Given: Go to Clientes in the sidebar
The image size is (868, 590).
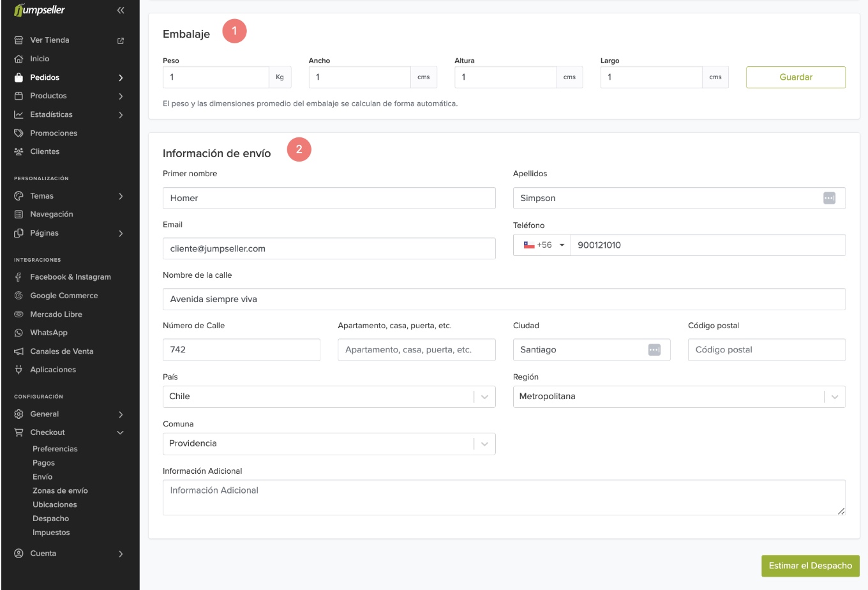Looking at the screenshot, I should point(45,151).
